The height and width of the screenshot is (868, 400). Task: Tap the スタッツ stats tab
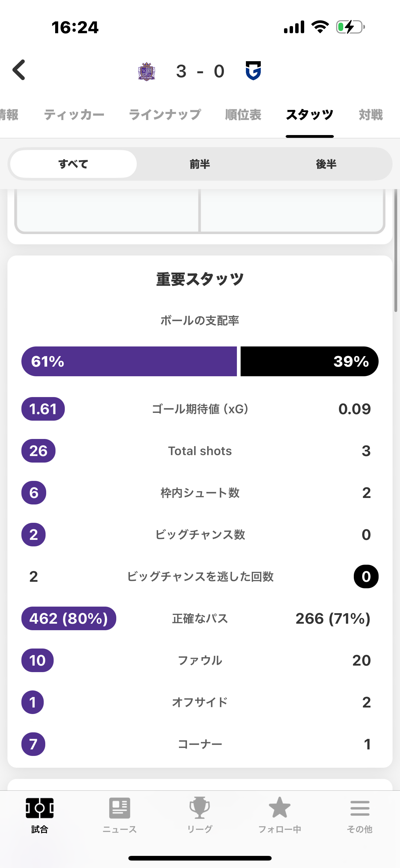coord(309,115)
